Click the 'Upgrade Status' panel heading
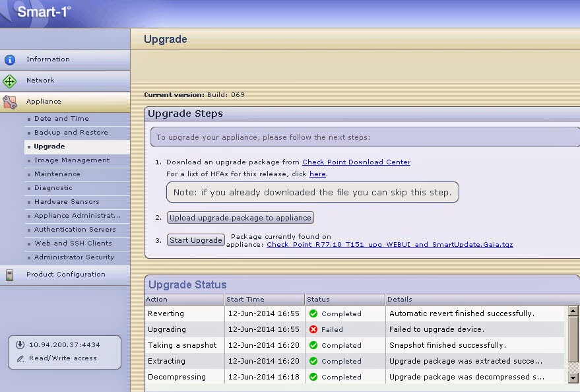 tap(187, 284)
